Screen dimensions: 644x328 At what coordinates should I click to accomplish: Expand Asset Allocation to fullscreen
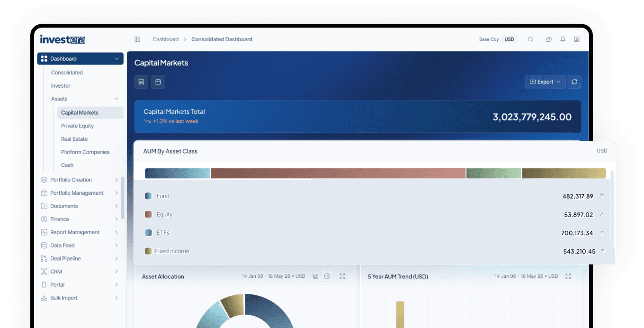(x=342, y=276)
